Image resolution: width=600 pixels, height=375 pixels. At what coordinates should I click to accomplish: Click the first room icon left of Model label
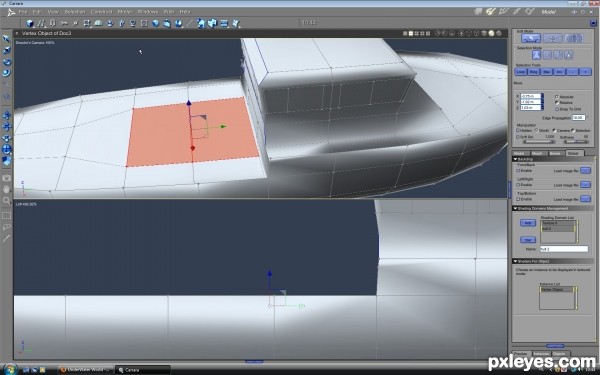click(x=478, y=12)
